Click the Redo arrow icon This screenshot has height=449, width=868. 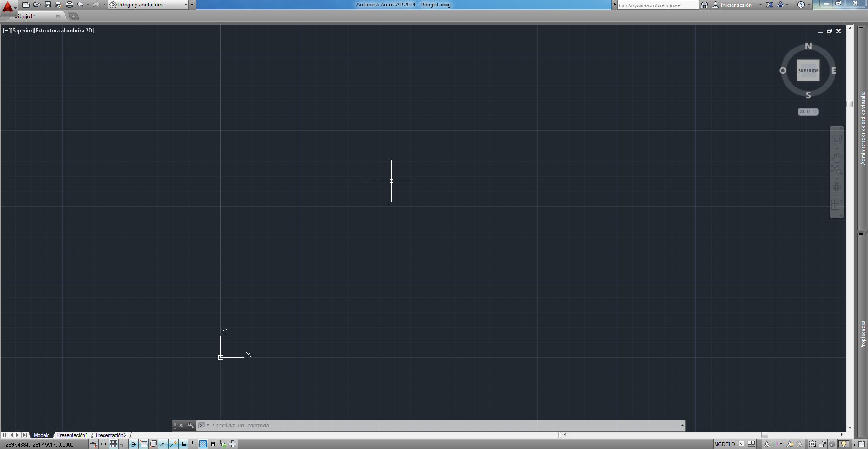[x=96, y=5]
